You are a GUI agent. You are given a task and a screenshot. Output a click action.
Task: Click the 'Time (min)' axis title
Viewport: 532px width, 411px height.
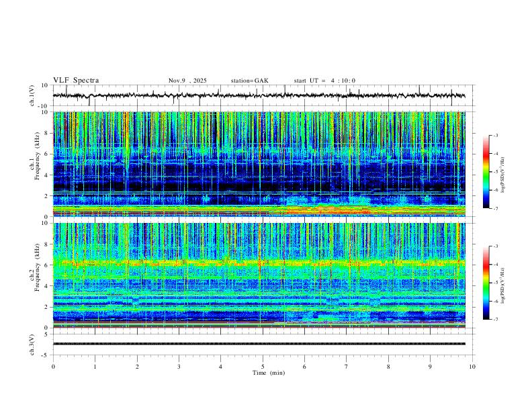coord(269,373)
